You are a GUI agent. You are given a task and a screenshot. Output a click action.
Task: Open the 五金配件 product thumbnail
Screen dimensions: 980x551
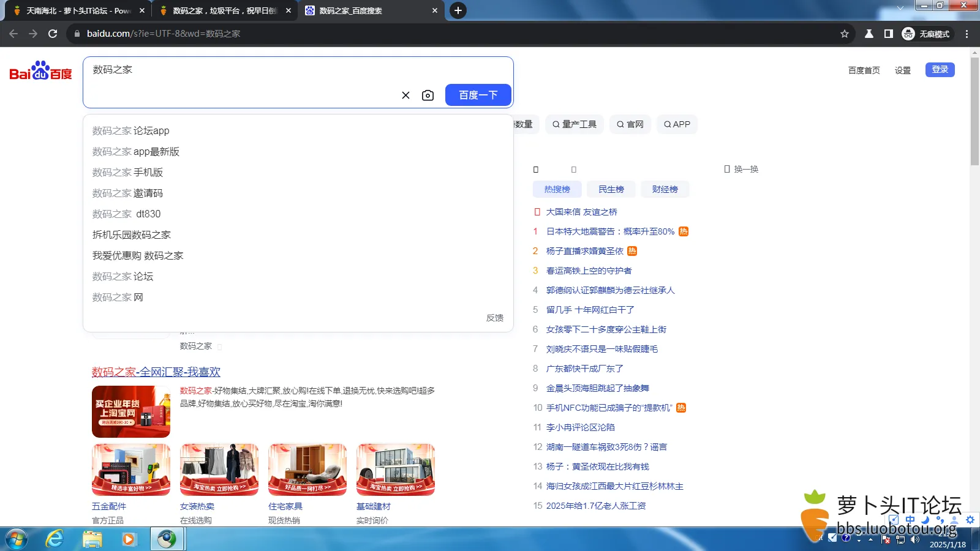point(131,470)
